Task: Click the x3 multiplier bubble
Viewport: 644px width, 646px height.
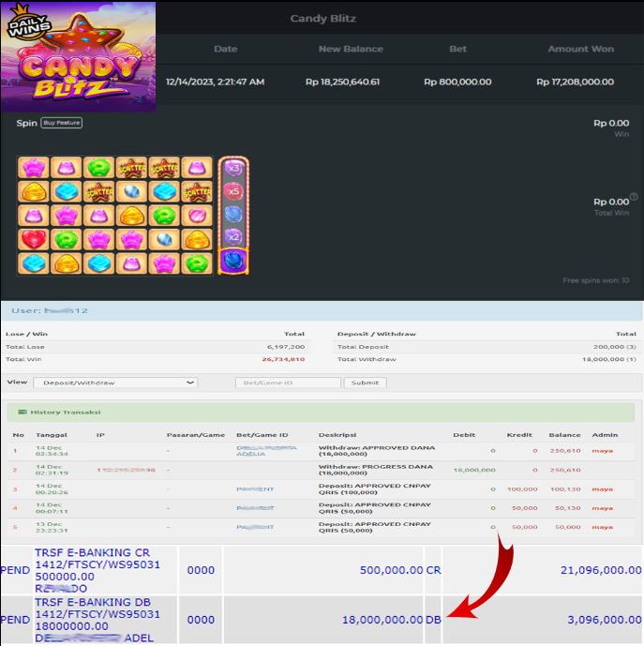Action: (x=233, y=168)
